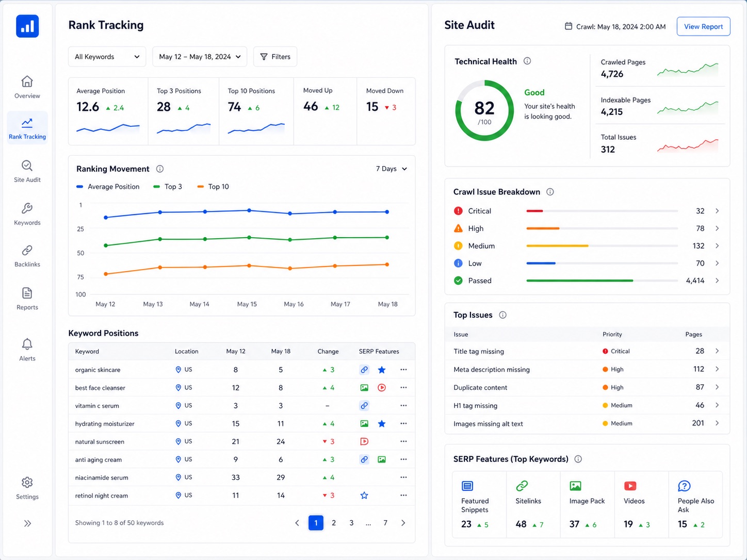This screenshot has height=560, width=747.
Task: Click the filled star in the organic skincare row
Action: 382,370
